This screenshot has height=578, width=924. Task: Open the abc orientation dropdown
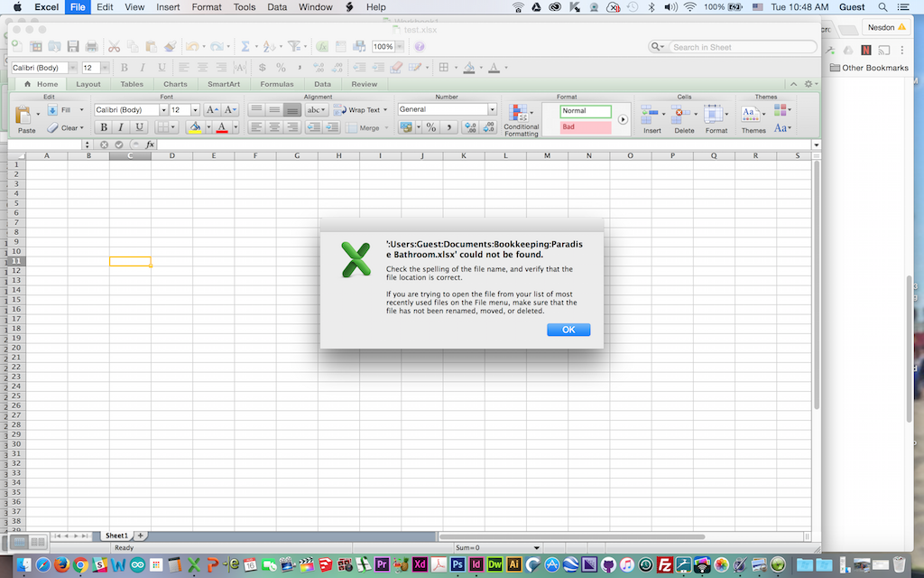coord(317,110)
